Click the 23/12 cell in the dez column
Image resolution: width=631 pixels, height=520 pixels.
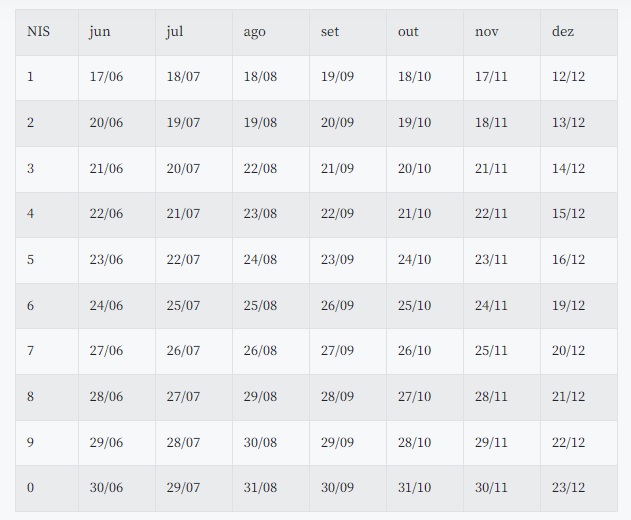(x=568, y=488)
